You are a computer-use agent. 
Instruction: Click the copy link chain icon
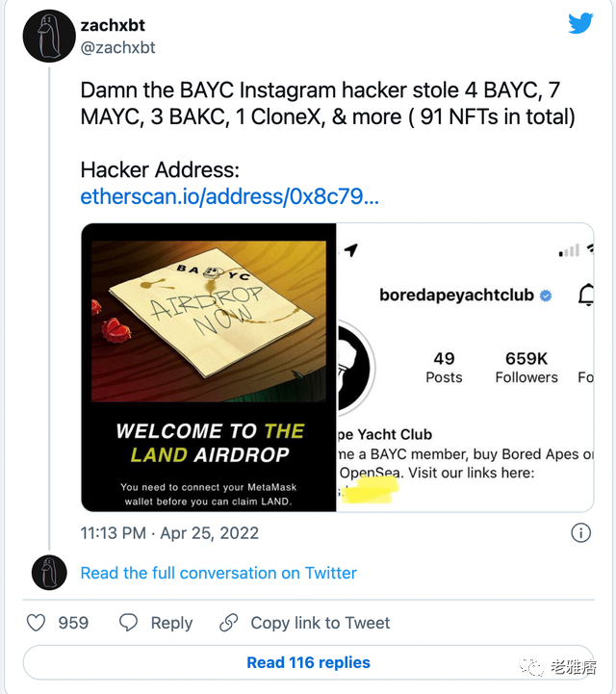[228, 623]
